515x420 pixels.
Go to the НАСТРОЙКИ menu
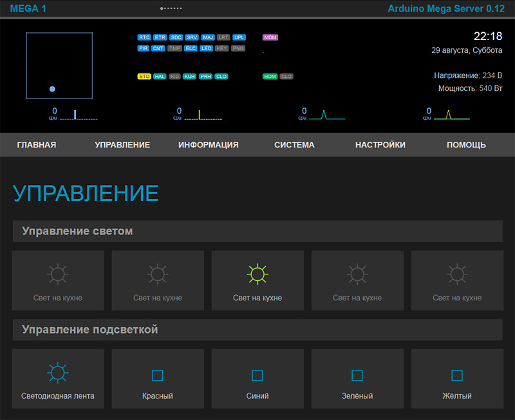(380, 145)
